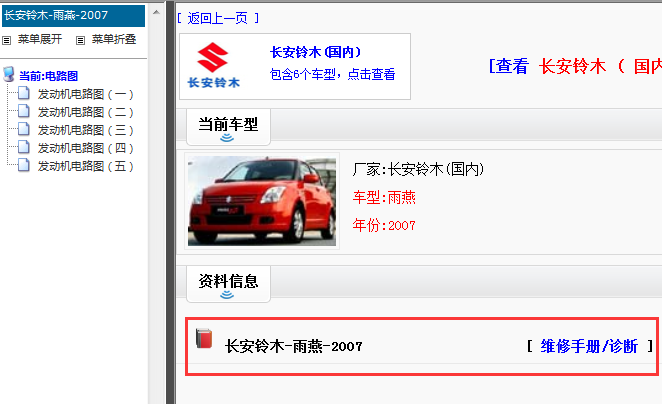
Task: Click the red book icon beside 长安铃木-雨燕-2007
Action: tap(204, 339)
